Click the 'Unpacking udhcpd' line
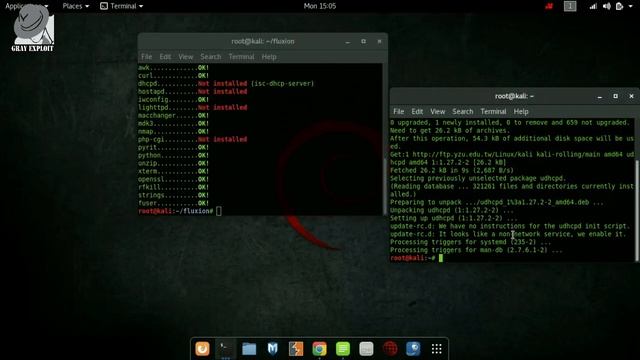 click(x=451, y=210)
